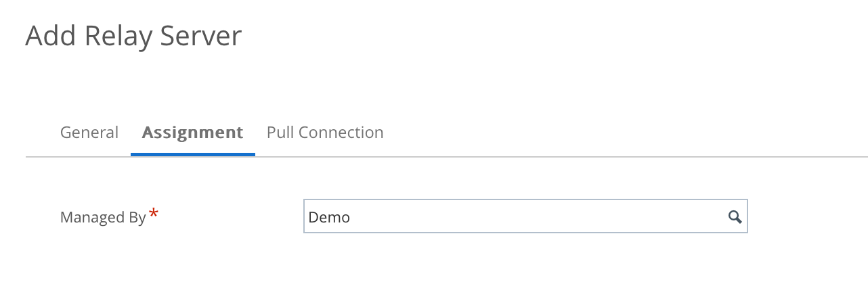
Task: Click the Managed By field label
Action: pyautogui.click(x=103, y=218)
